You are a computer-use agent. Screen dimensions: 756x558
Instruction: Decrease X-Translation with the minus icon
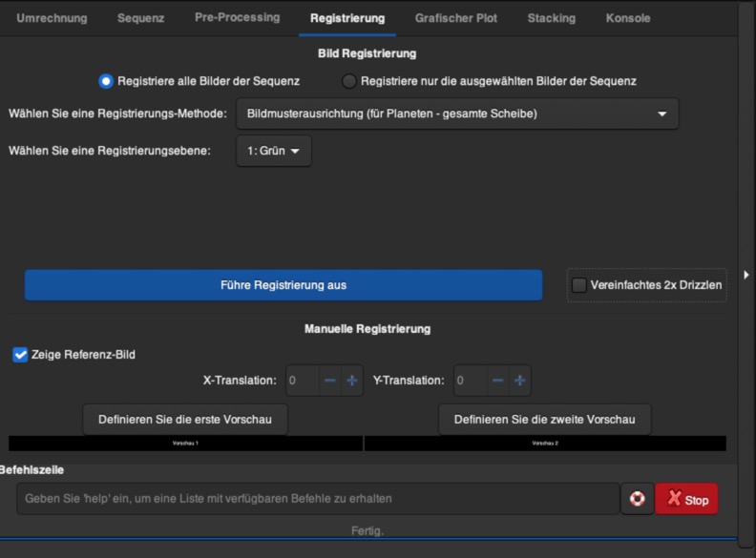point(330,381)
